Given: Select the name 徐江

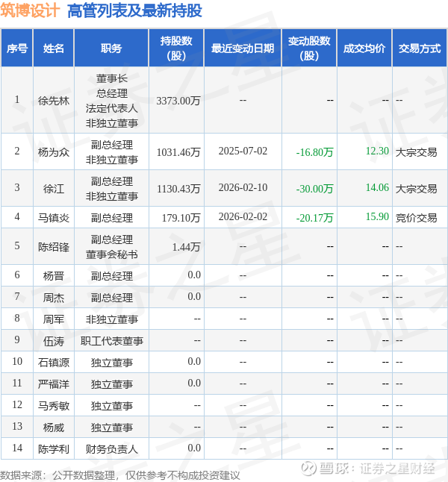Looking at the screenshot, I should coord(54,189).
